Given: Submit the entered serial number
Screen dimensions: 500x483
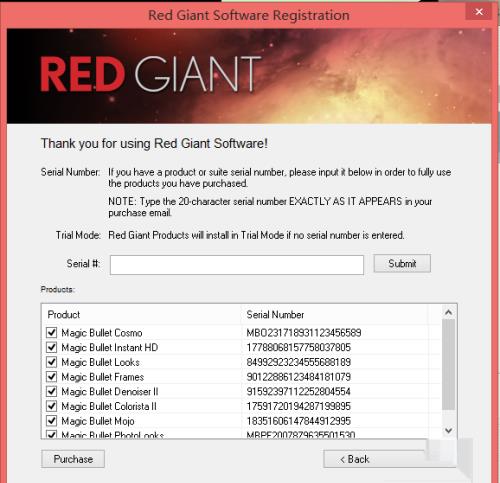Looking at the screenshot, I should point(402,264).
